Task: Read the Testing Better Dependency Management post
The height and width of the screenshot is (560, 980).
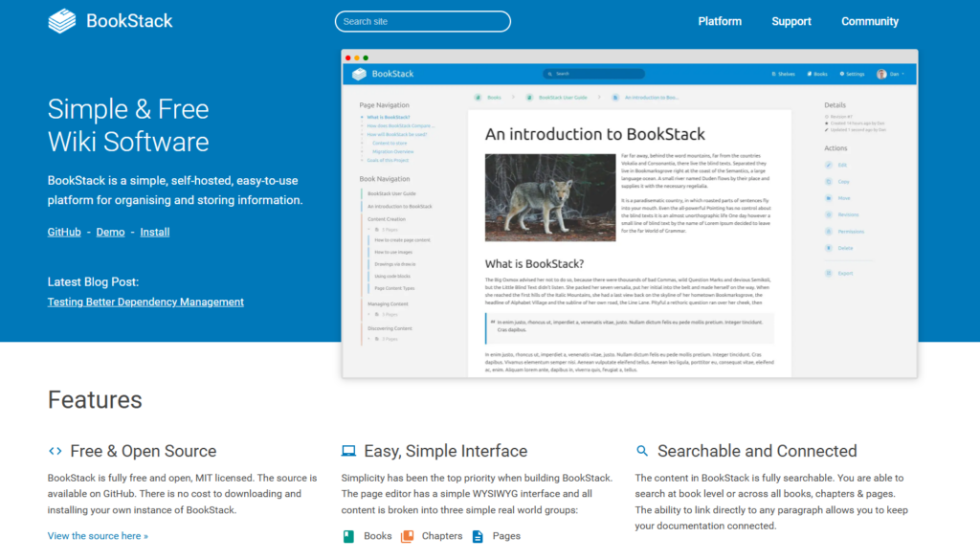Action: point(145,302)
